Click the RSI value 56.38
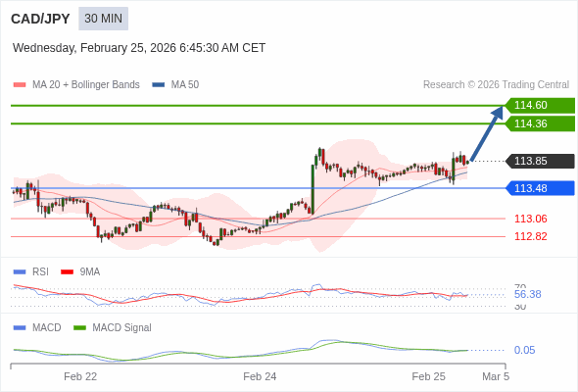 [527, 294]
